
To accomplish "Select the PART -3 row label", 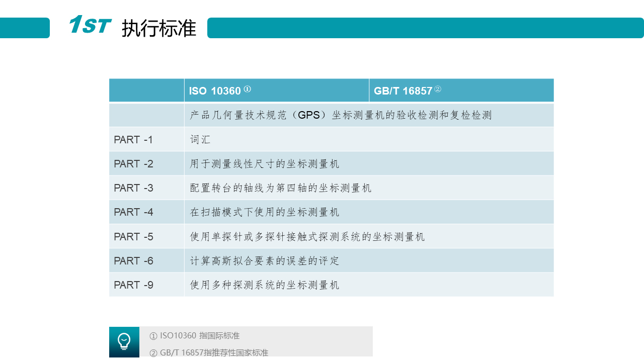I will [133, 188].
